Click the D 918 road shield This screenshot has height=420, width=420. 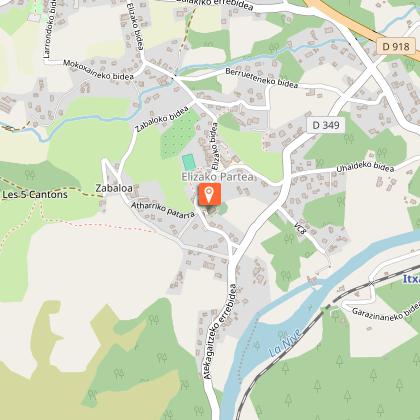click(x=396, y=46)
